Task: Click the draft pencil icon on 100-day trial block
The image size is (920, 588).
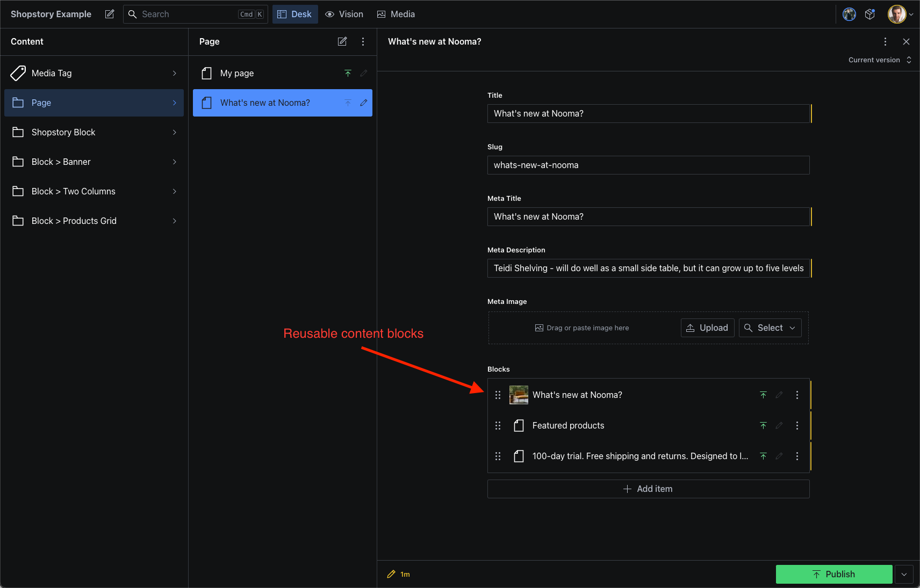Action: 779,456
